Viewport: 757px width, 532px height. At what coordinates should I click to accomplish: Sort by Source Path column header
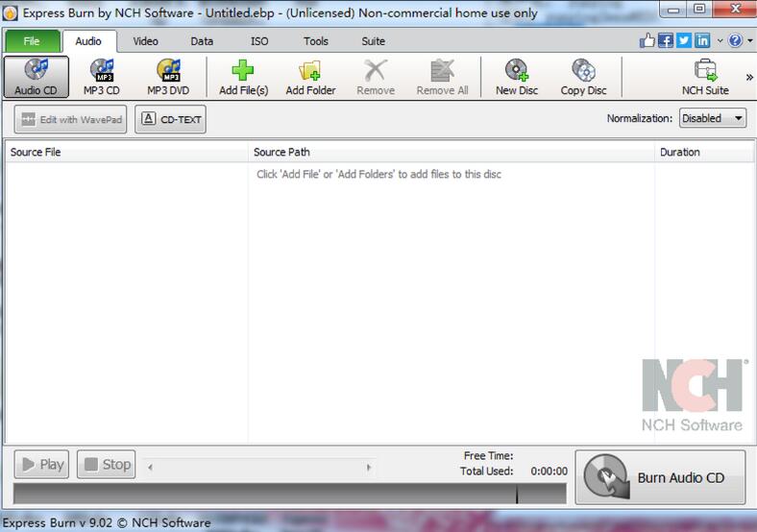(x=452, y=152)
